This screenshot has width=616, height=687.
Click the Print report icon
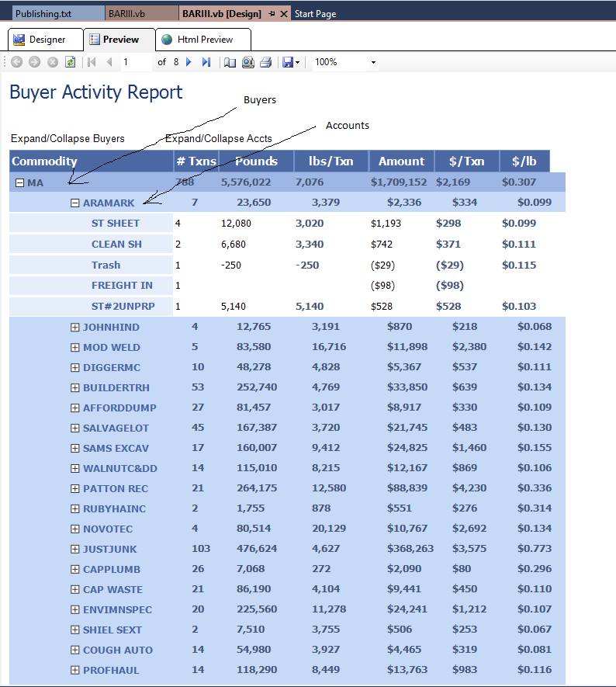(x=265, y=62)
